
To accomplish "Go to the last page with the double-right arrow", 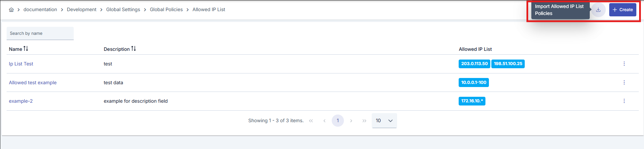I will click(364, 121).
